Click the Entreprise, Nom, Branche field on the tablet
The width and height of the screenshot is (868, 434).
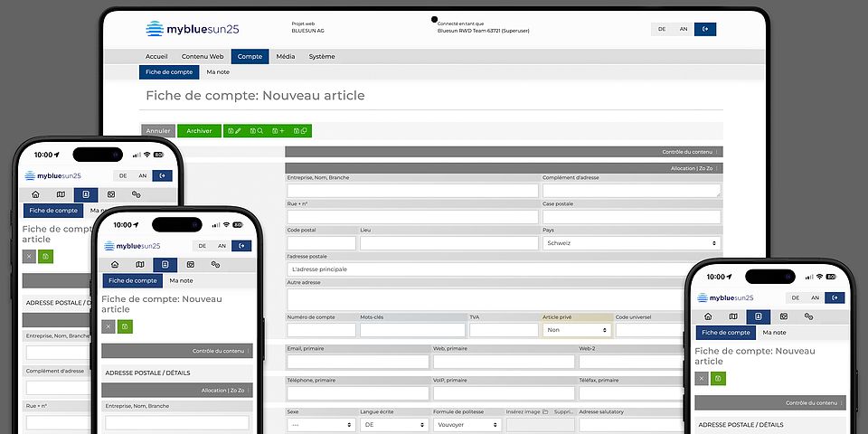pyautogui.click(x=412, y=191)
